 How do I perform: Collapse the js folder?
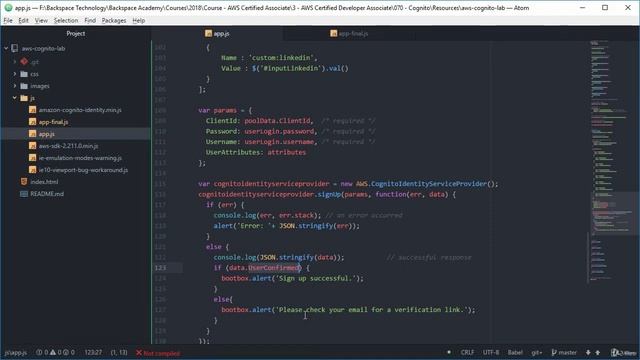15,98
